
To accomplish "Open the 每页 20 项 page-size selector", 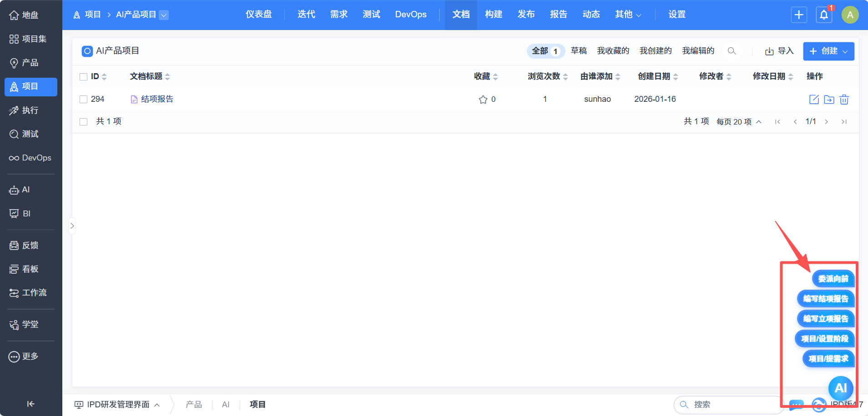I will coord(738,122).
